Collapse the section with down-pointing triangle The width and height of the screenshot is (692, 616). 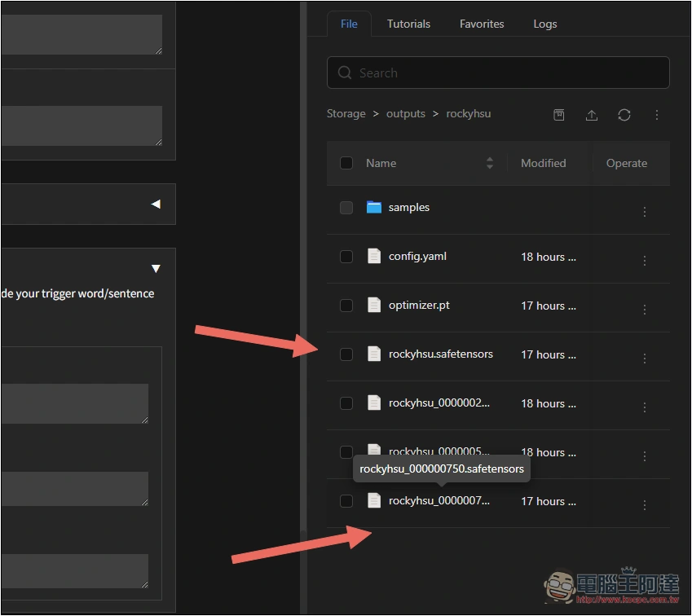(x=156, y=268)
